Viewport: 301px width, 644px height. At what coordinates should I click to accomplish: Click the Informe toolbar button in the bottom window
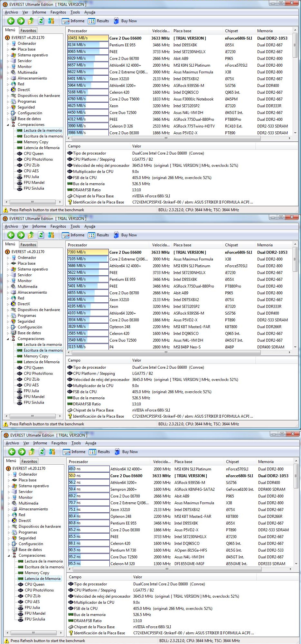74,452
